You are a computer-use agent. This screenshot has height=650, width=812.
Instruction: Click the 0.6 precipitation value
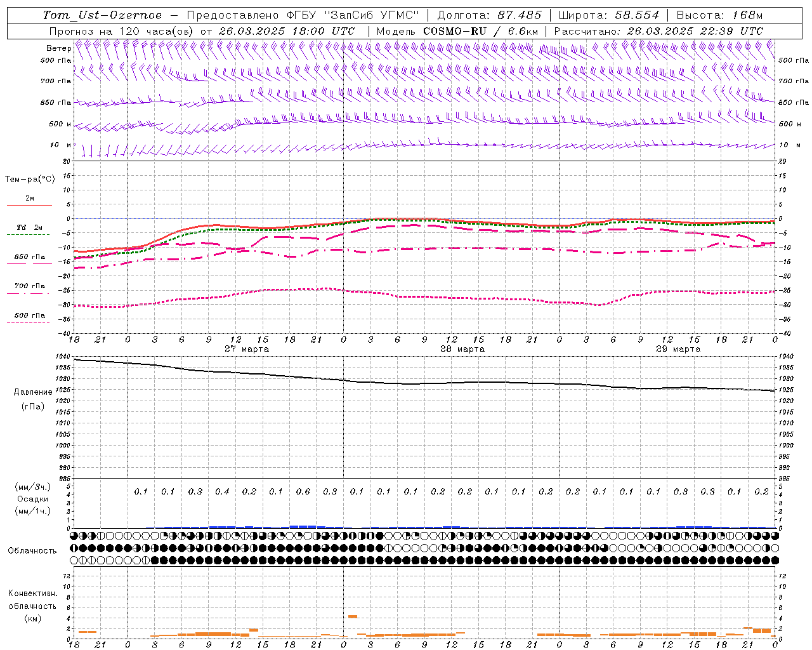click(x=303, y=492)
